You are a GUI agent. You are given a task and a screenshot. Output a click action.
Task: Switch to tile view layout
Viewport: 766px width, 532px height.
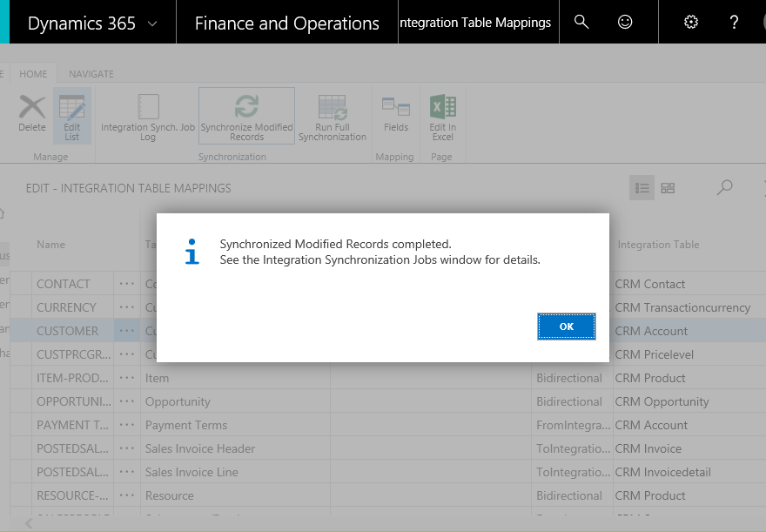[668, 187]
